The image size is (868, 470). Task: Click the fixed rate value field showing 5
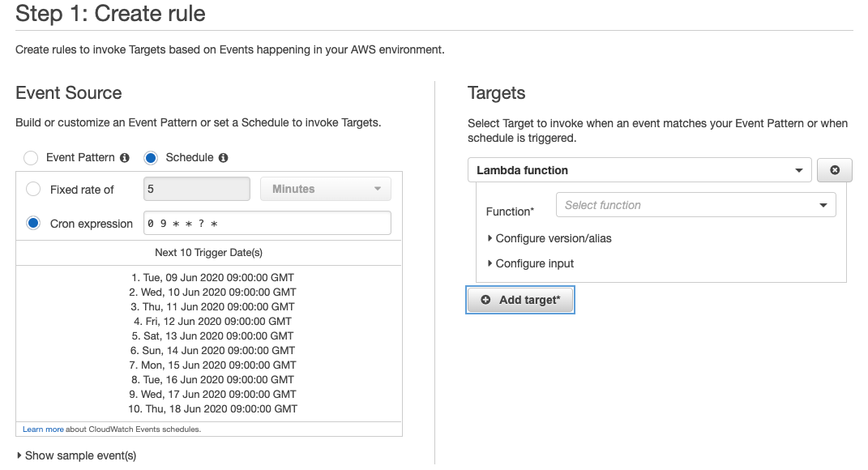point(196,188)
